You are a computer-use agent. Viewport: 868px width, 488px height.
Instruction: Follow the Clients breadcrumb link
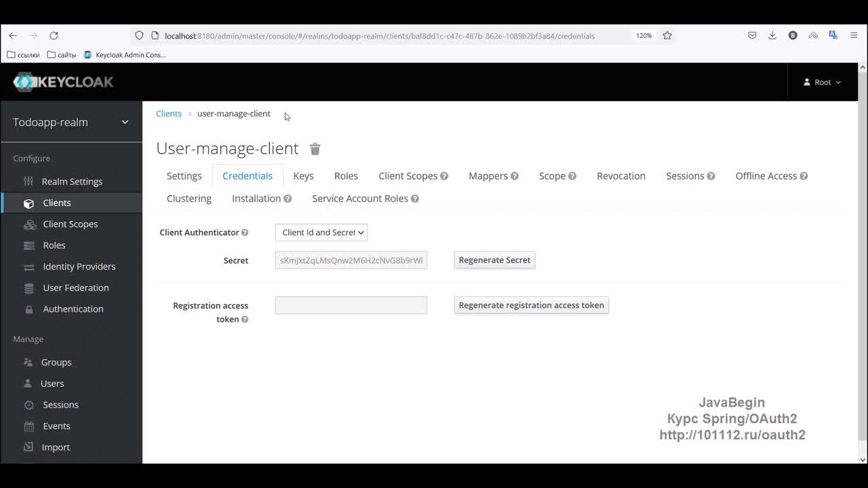(x=169, y=114)
